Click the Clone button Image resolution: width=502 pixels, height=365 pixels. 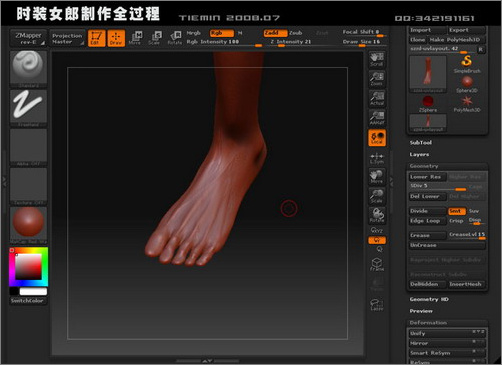[x=417, y=40]
